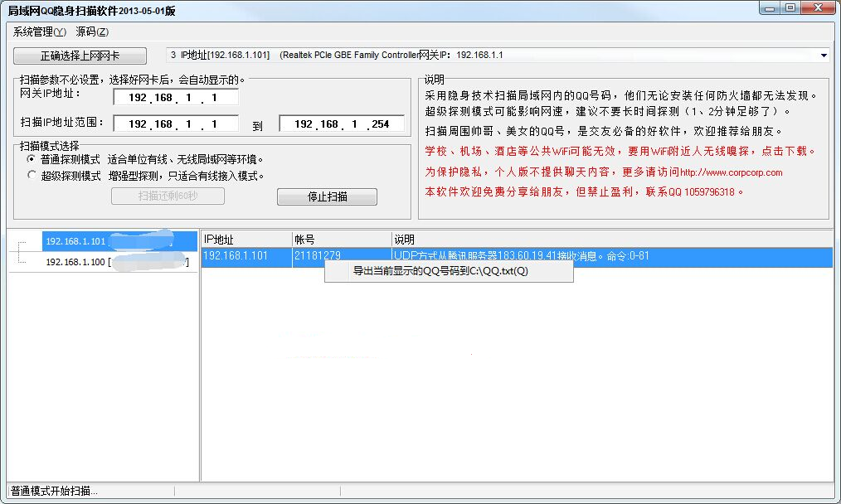841x504 pixels.
Task: Select the 超级探测模式 radio button
Action: click(x=32, y=176)
